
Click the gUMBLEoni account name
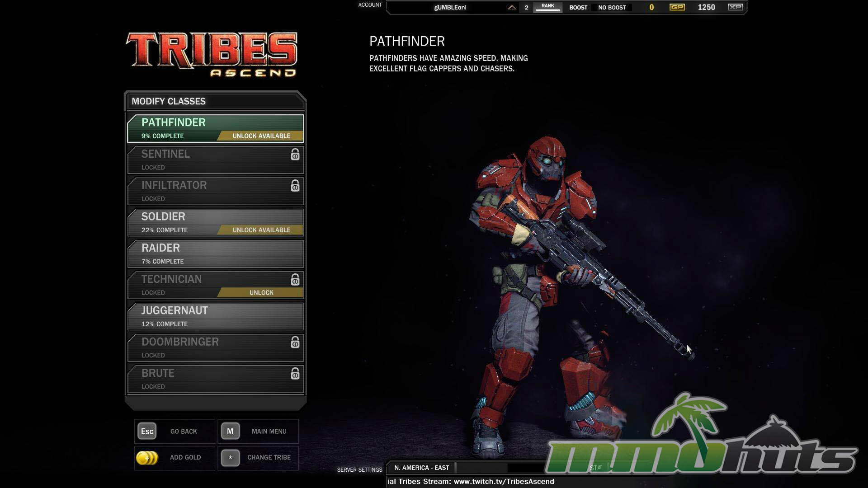(x=450, y=7)
